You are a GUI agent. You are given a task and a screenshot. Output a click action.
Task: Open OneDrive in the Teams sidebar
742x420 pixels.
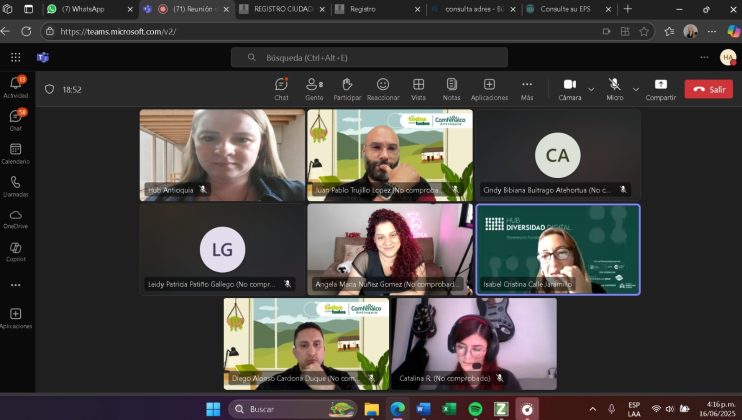15,218
